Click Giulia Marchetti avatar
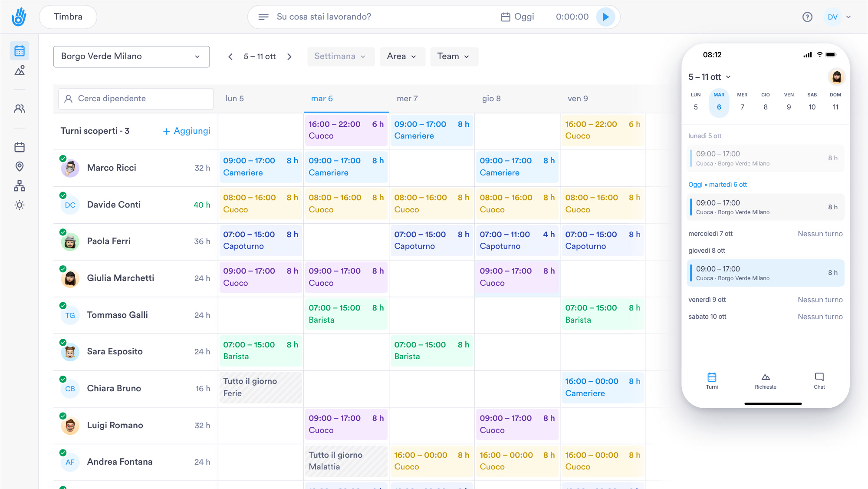Viewport: 868px width, 489px height. click(x=70, y=278)
